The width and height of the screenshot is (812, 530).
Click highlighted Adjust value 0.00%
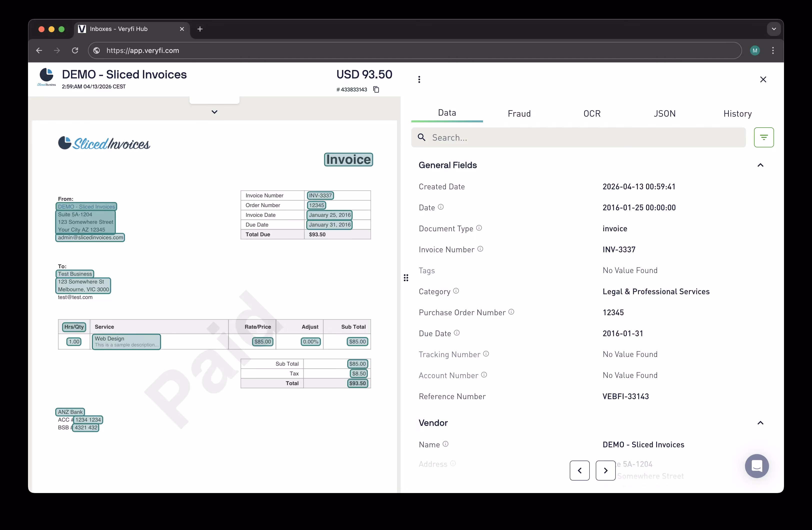[x=310, y=341]
